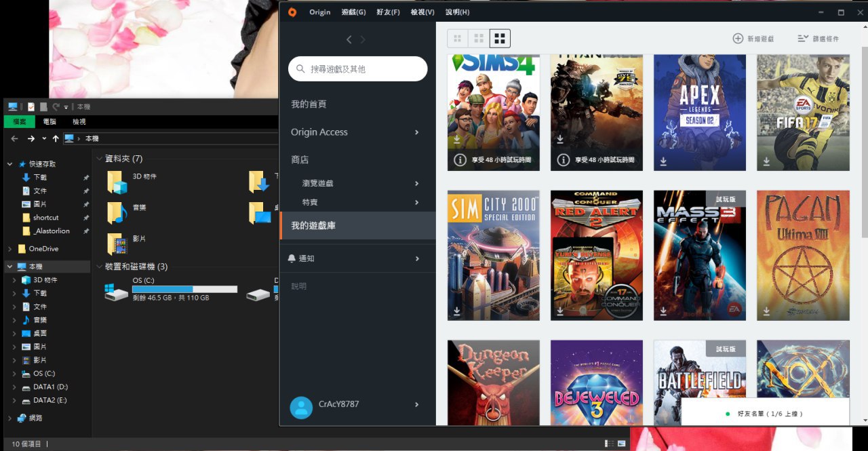Click the 搜尋遊戲及其他 search field
The height and width of the screenshot is (451, 868).
[358, 68]
